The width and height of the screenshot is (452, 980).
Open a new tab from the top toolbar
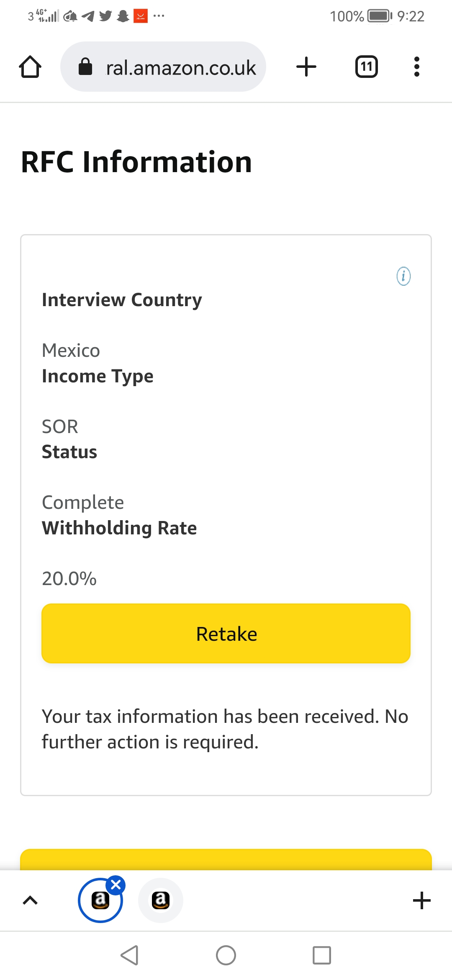point(306,67)
